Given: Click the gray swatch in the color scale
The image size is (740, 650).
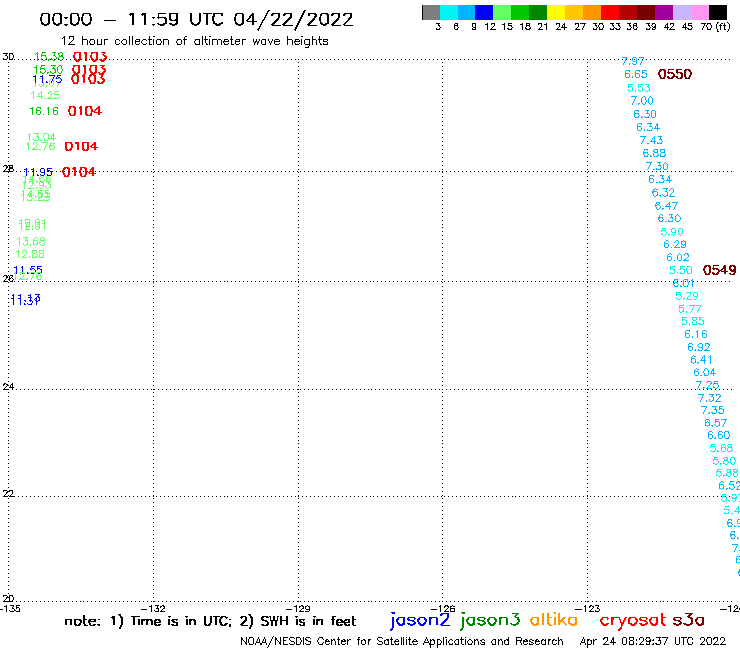Looking at the screenshot, I should 431,12.
